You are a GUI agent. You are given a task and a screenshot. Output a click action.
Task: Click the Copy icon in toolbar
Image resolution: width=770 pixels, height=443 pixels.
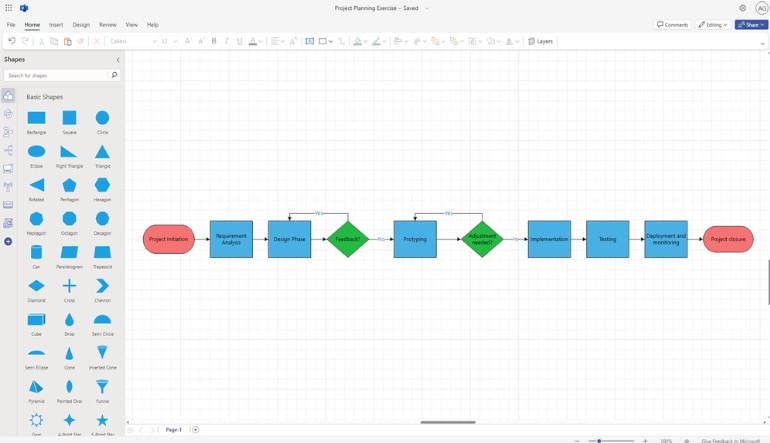[55, 41]
